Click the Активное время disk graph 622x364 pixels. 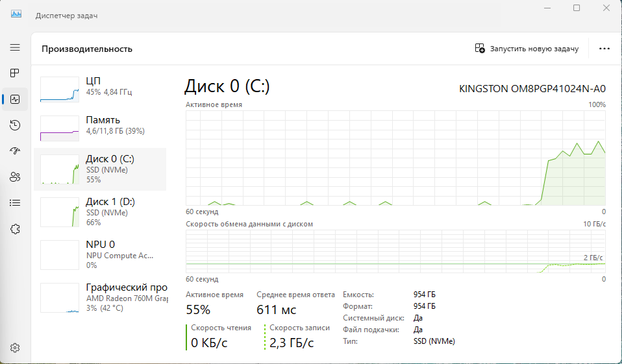click(395, 158)
